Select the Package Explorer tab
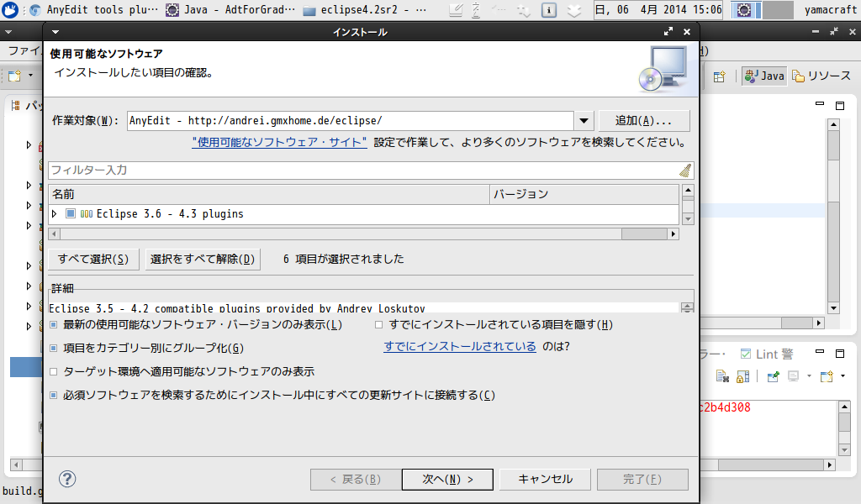 tap(26, 105)
